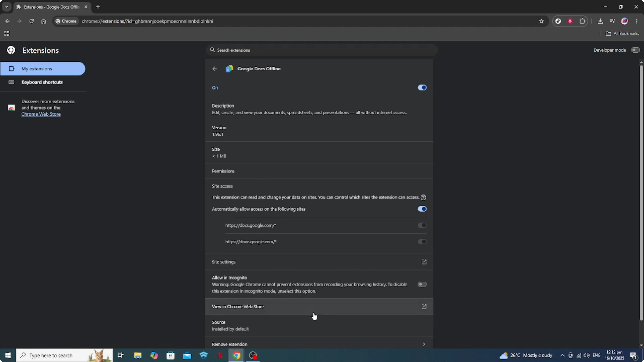Viewport: 644px width, 362px height.
Task: Navigate back in browser history
Action: tap(7, 21)
